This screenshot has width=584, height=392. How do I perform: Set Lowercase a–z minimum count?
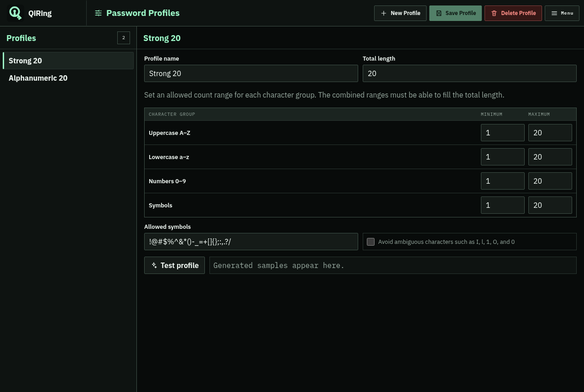point(503,157)
